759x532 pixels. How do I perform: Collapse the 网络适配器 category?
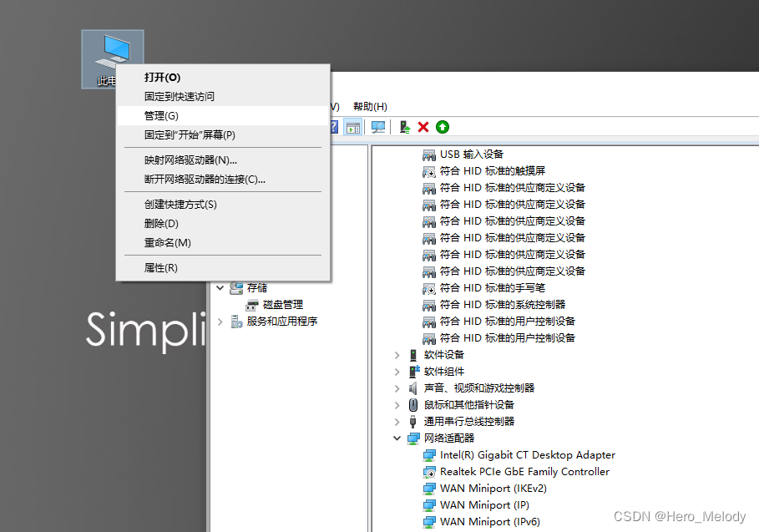397,438
